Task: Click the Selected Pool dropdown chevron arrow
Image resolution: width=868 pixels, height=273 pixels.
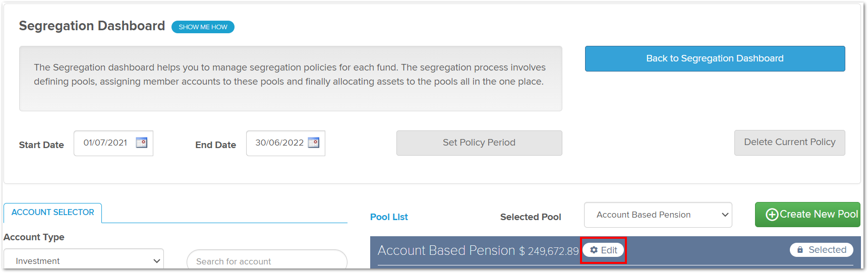Action: point(725,215)
